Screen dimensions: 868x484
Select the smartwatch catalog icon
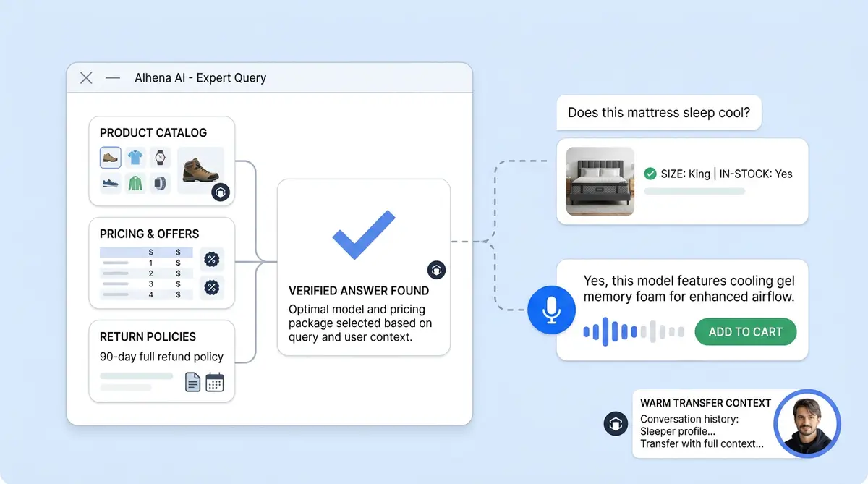[x=160, y=183]
